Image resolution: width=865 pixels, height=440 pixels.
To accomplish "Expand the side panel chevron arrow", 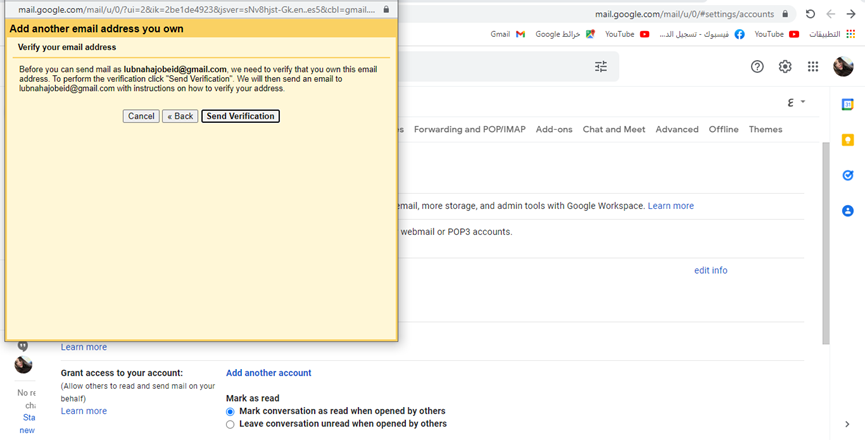I will coord(847,425).
